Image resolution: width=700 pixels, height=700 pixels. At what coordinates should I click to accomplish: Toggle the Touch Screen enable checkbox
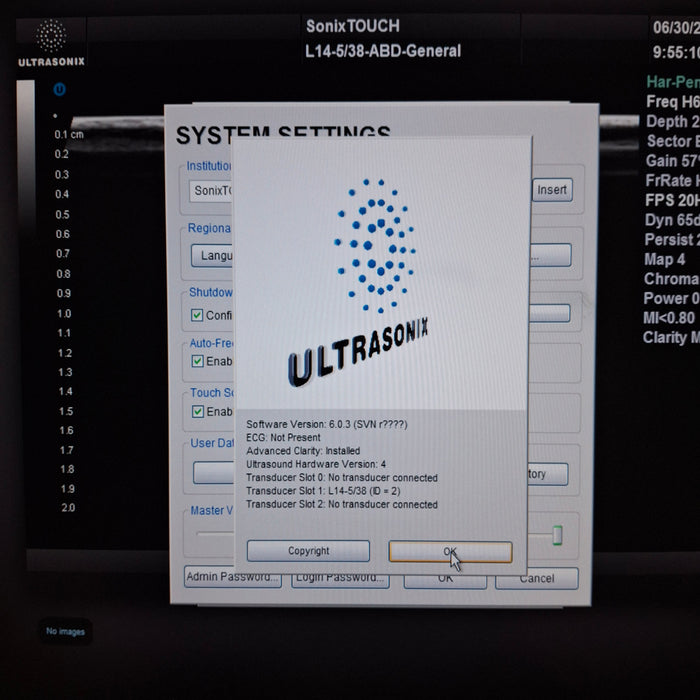198,411
